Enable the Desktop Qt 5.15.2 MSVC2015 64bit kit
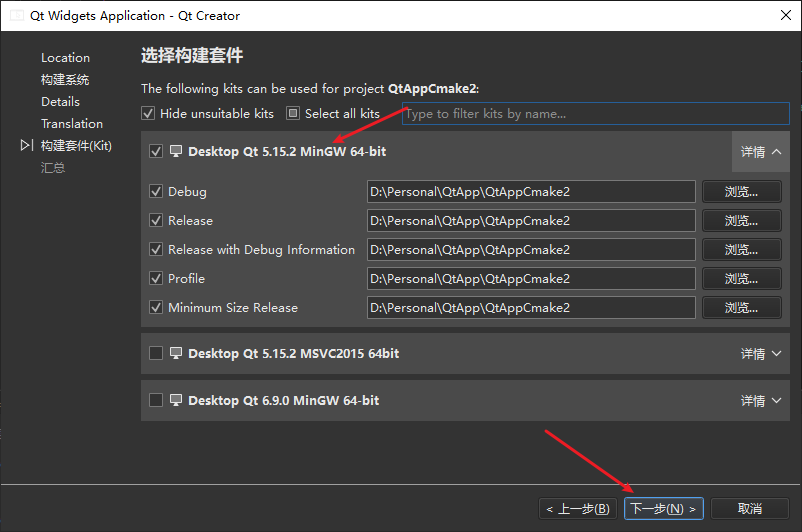 tap(155, 353)
